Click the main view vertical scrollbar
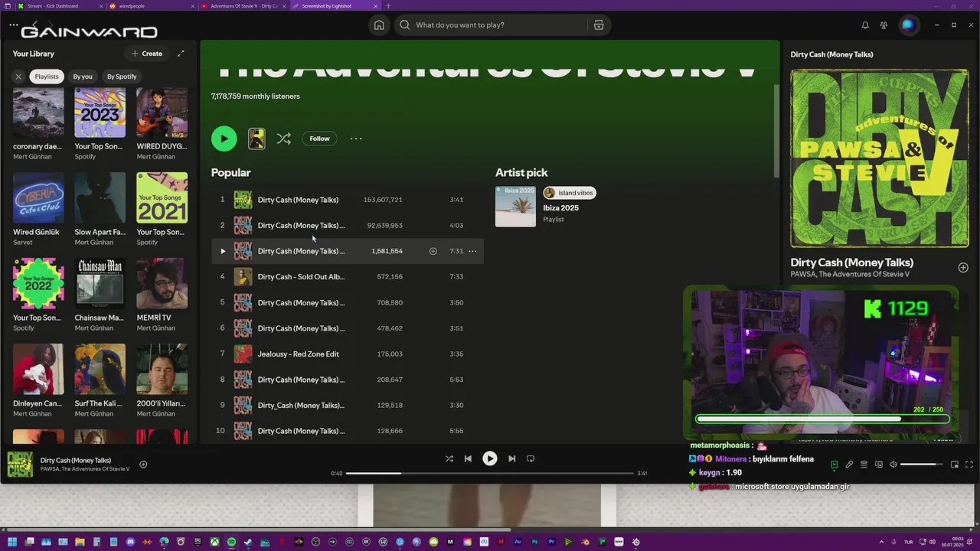 click(776, 130)
